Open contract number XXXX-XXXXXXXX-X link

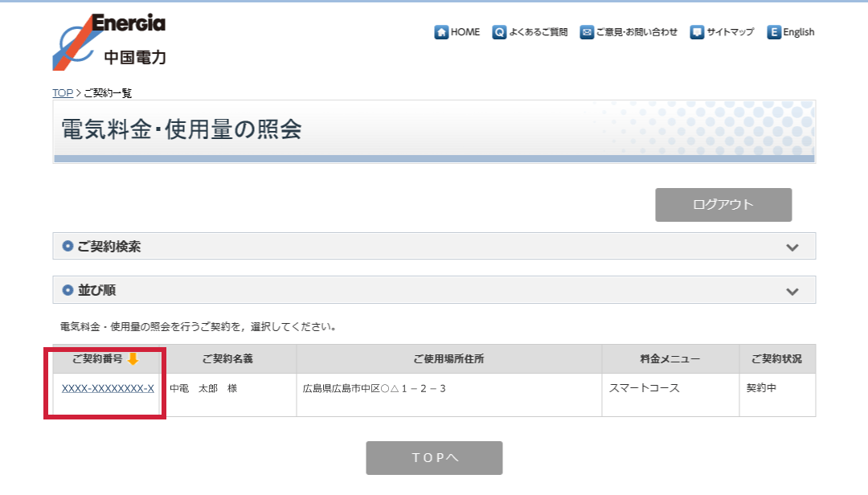108,389
